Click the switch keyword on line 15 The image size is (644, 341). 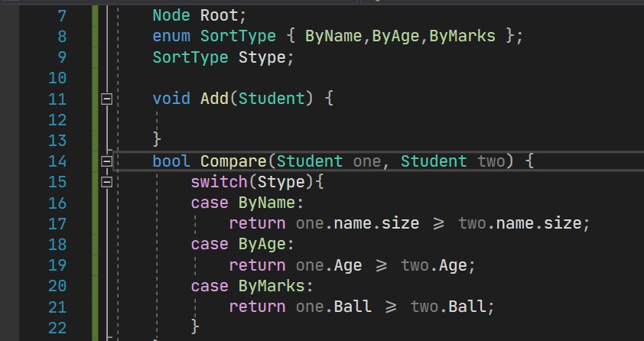(219, 182)
